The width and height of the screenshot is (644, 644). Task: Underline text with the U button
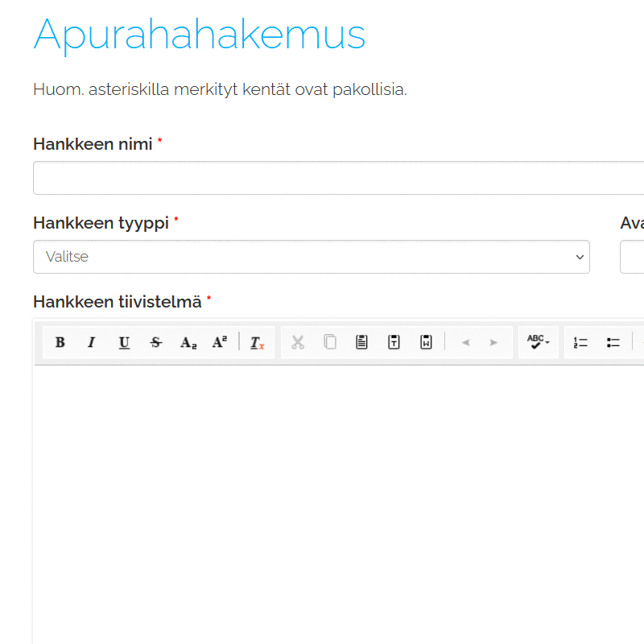[124, 342]
